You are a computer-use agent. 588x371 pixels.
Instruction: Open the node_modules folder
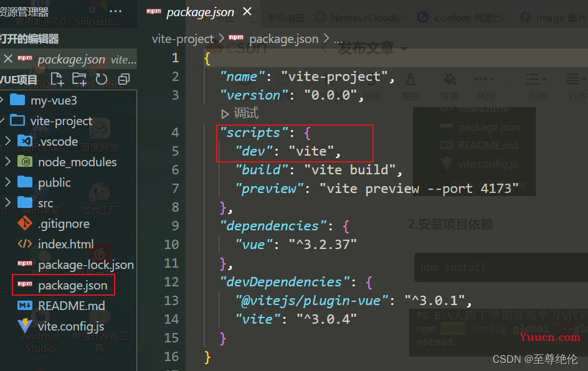coord(77,162)
